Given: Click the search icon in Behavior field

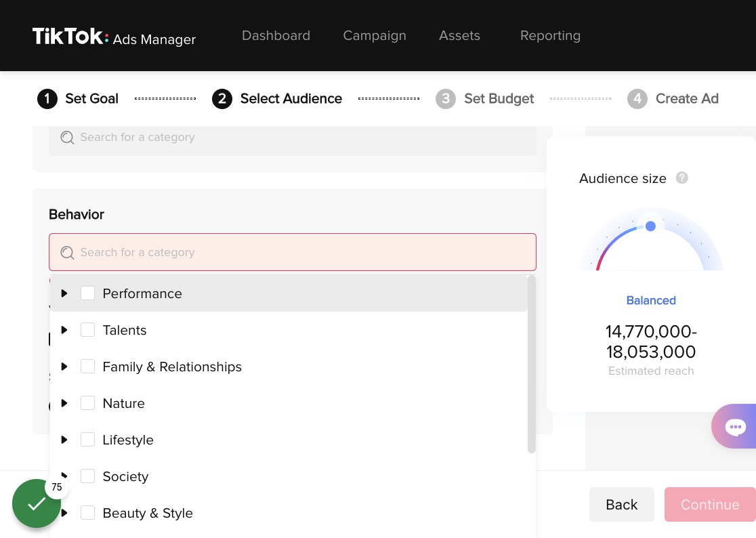Looking at the screenshot, I should (67, 253).
